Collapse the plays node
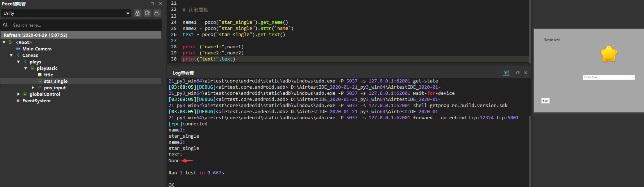Screen dimensions: 644x187 pyautogui.click(x=18, y=62)
